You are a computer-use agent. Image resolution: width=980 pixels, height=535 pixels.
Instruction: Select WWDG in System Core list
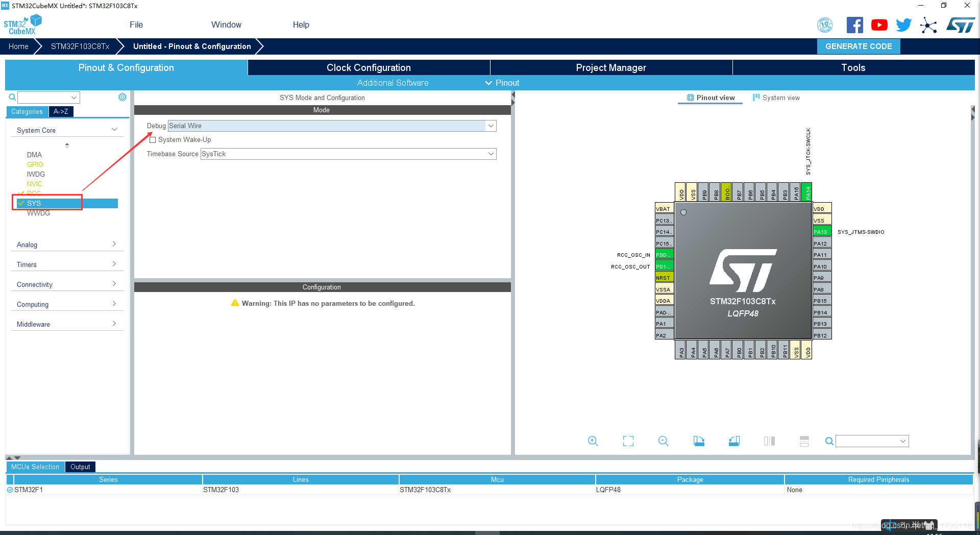click(38, 213)
